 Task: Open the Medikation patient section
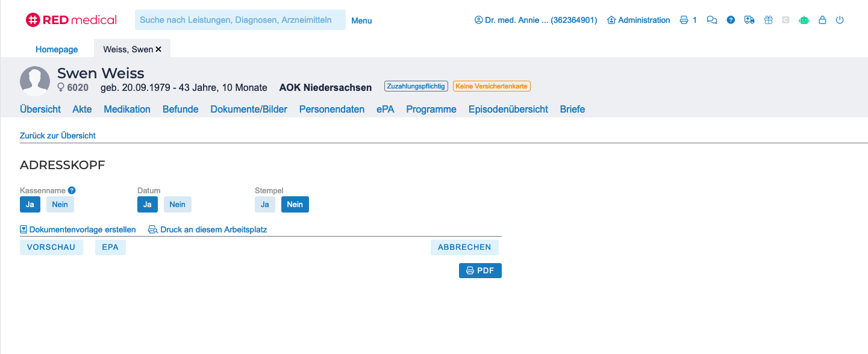tap(127, 109)
